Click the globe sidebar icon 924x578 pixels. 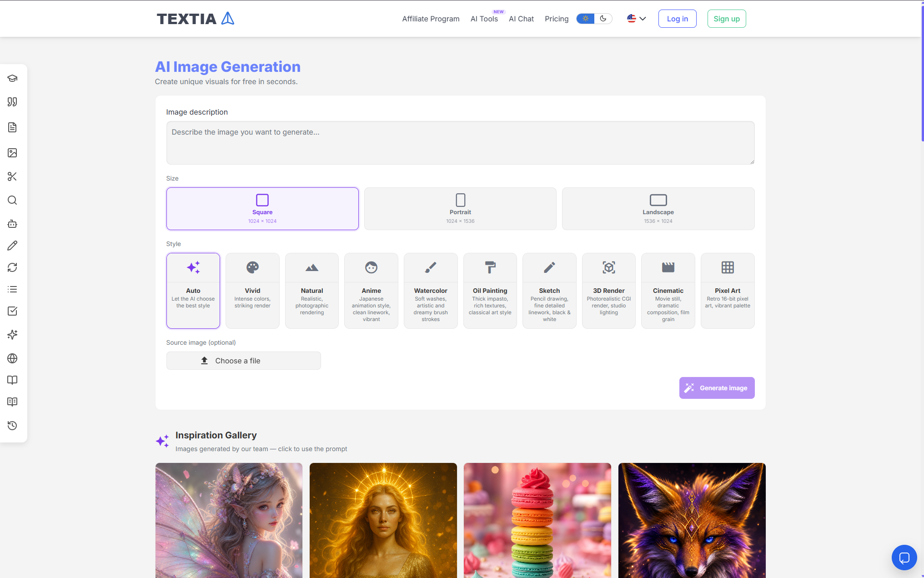click(x=12, y=358)
